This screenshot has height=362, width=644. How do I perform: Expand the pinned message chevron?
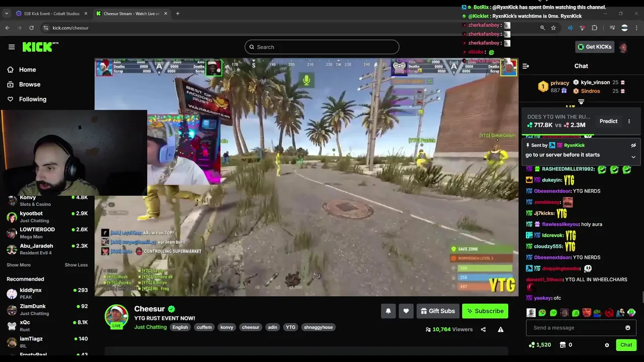[633, 157]
